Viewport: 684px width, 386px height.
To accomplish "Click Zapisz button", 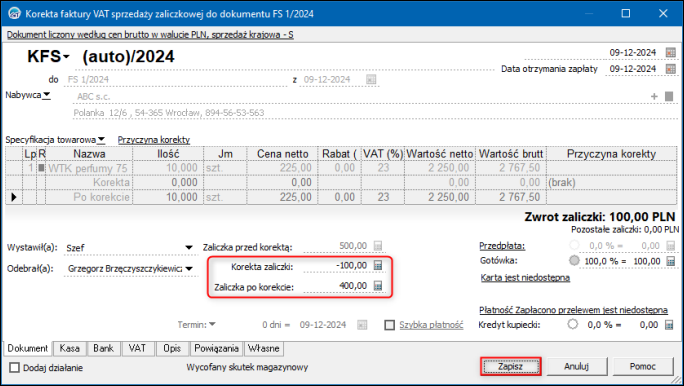I will point(510,366).
